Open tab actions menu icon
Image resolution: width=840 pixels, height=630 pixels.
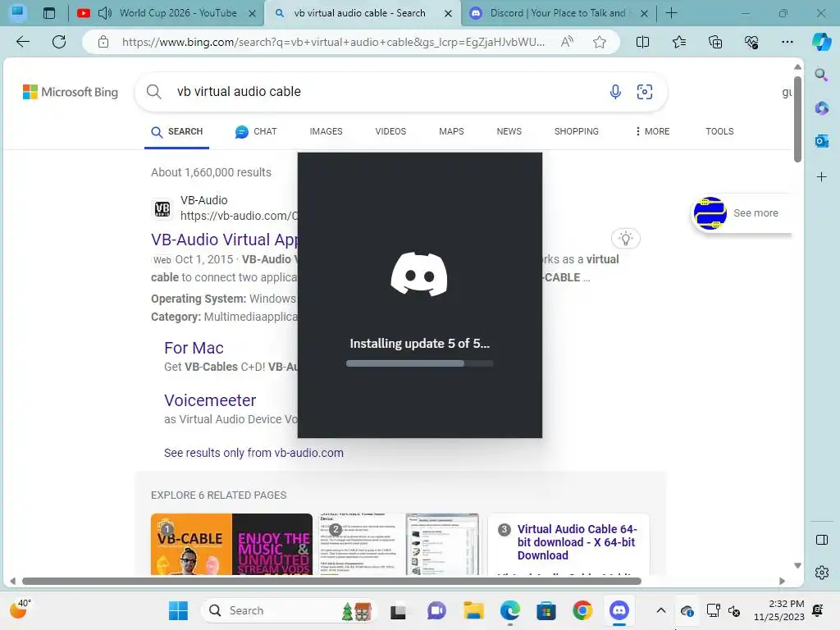(x=48, y=13)
